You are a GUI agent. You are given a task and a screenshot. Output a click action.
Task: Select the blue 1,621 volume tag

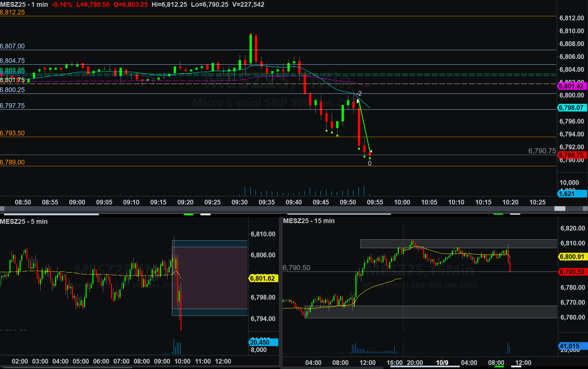click(x=571, y=194)
